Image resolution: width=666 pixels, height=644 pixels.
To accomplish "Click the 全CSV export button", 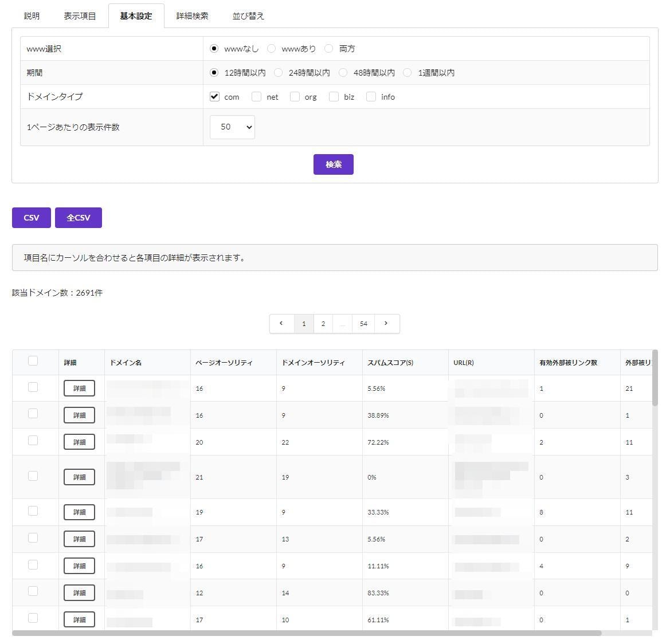I will (79, 218).
